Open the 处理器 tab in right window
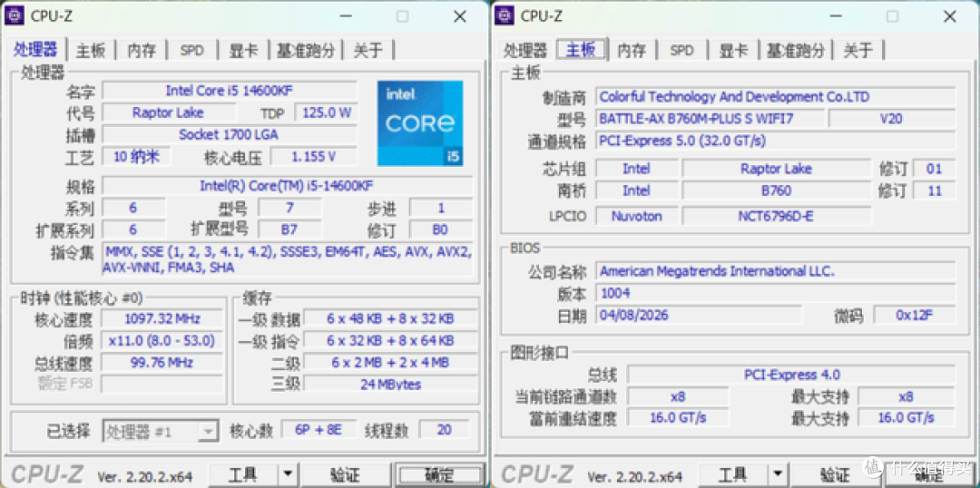 tap(525, 51)
